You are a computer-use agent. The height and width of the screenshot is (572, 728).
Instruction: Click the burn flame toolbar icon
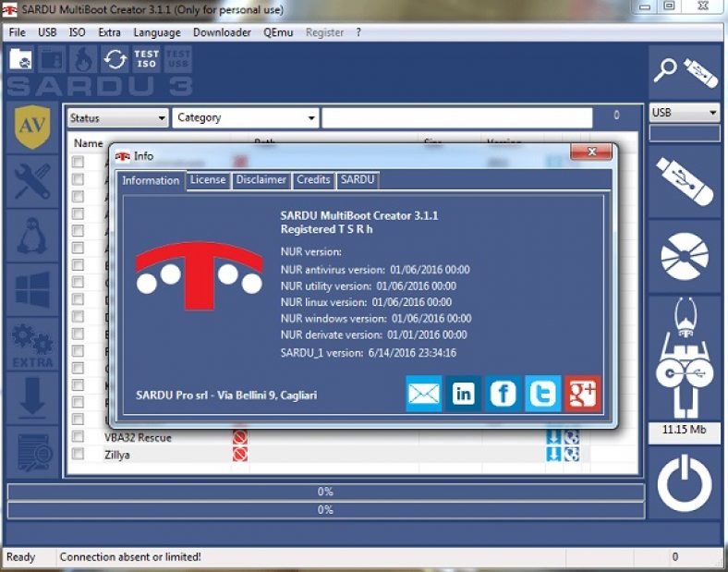(x=83, y=59)
